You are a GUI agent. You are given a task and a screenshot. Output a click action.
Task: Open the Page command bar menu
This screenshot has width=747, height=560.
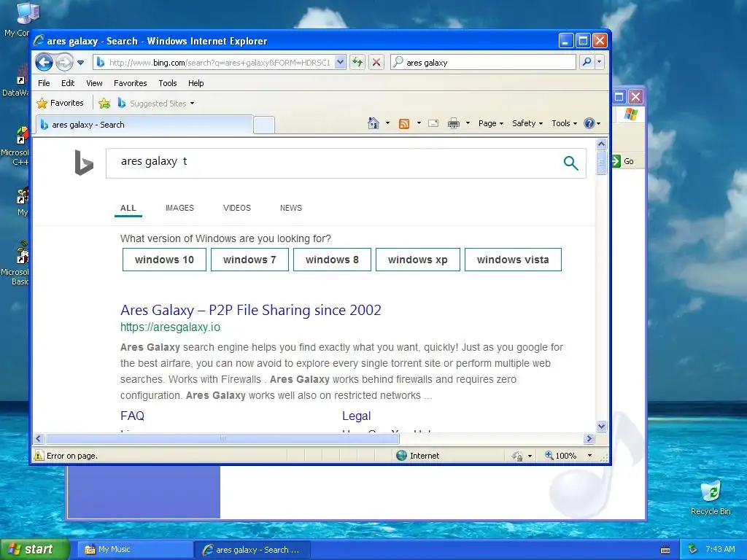click(491, 123)
